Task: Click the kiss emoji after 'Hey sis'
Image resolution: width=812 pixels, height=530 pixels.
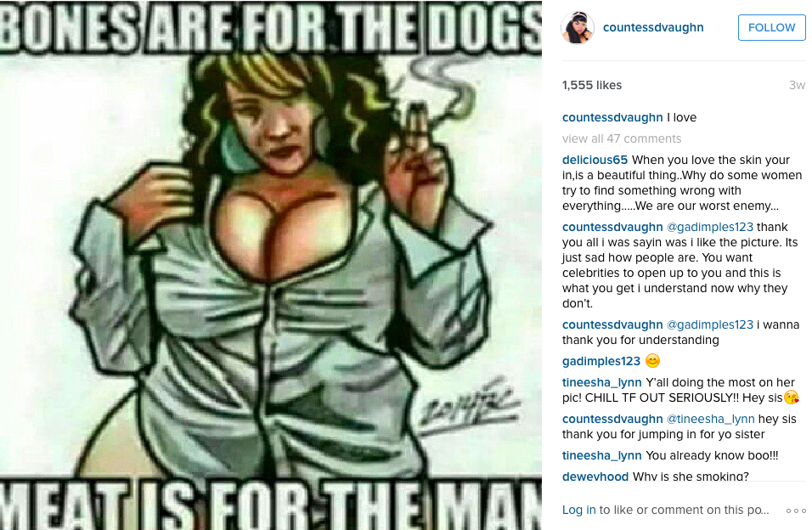Action: coord(792,397)
